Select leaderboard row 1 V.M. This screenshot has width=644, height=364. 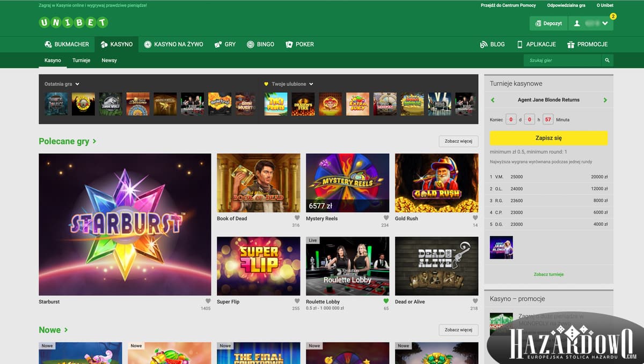click(x=548, y=177)
